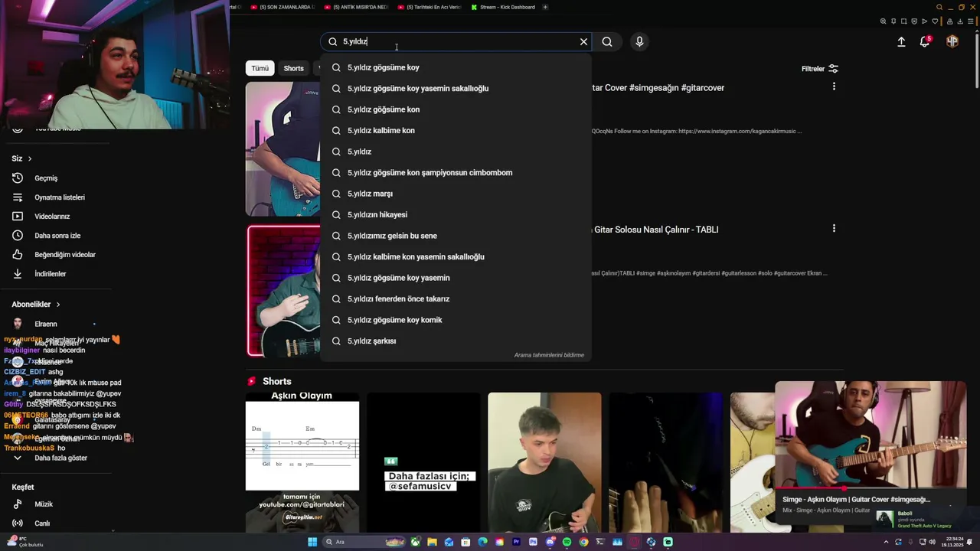Viewport: 980px width, 551px height.
Task: Expand the Siz section chevron
Action: pos(30,158)
